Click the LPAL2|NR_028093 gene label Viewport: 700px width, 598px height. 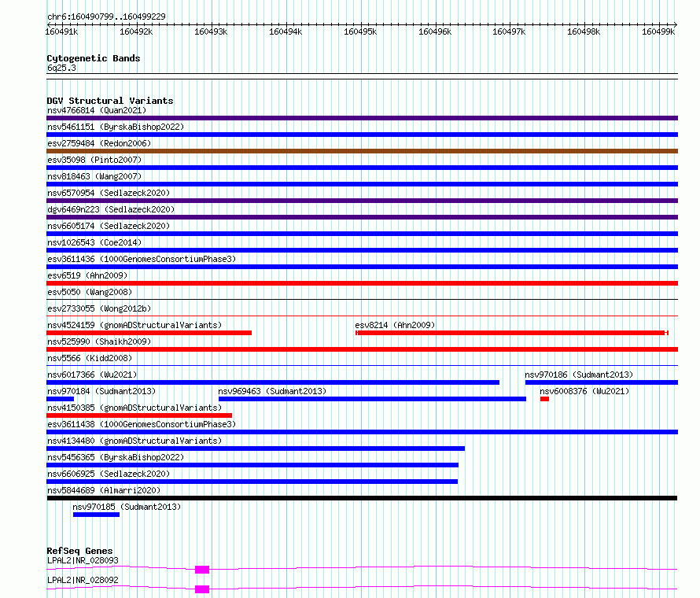(83, 560)
